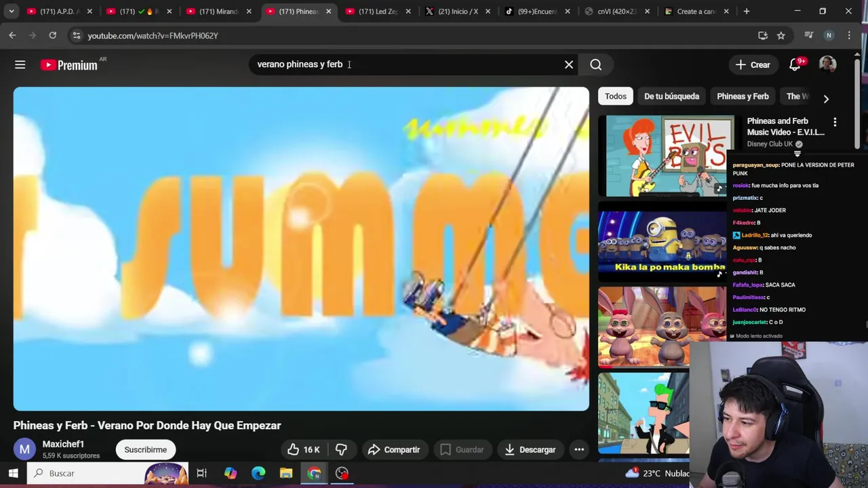Click the Descargar download button
Screen dimensions: 868x488
tap(530, 449)
